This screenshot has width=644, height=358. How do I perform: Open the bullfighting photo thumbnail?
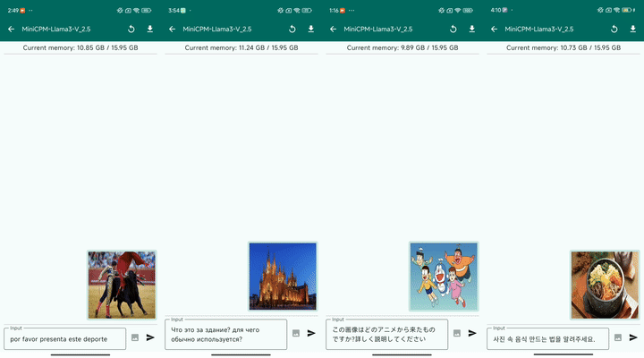coord(122,285)
